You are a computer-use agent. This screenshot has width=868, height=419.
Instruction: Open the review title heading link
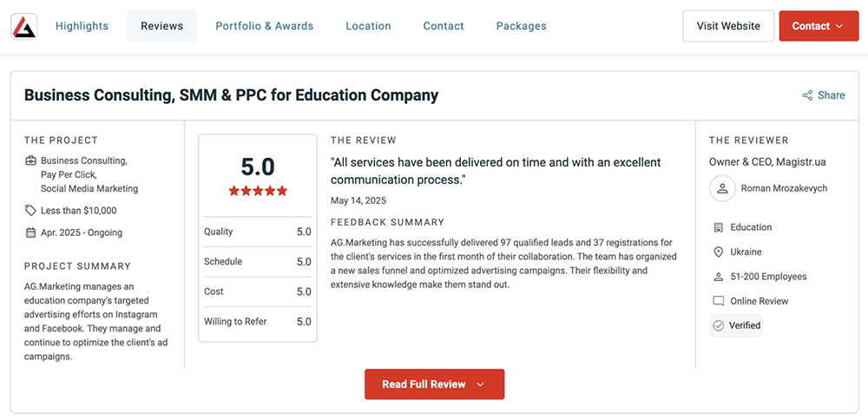231,95
